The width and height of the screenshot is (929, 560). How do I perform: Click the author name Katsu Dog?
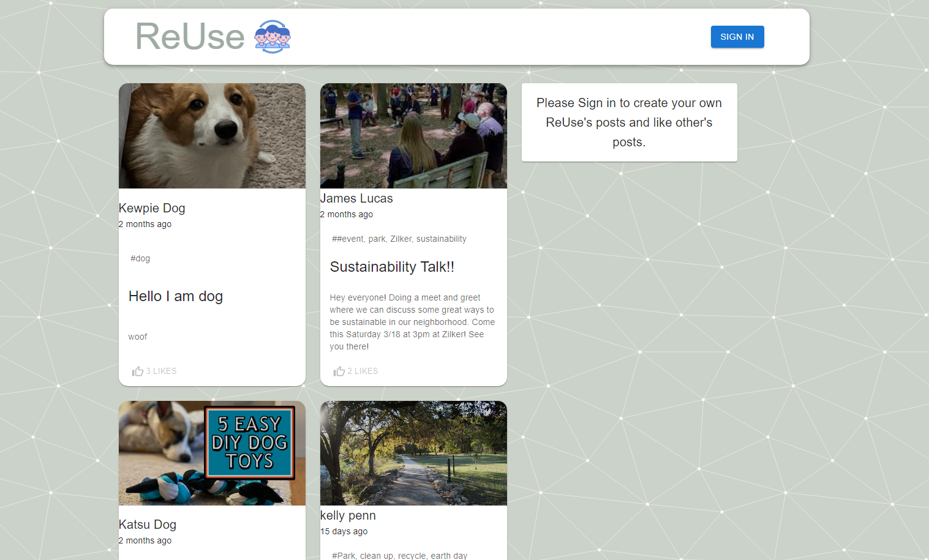tap(148, 525)
